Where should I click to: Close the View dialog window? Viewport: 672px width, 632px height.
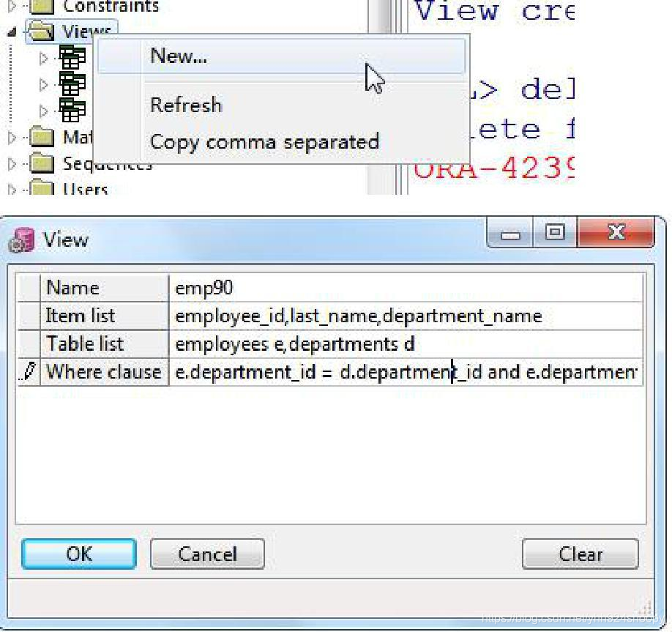click(616, 232)
